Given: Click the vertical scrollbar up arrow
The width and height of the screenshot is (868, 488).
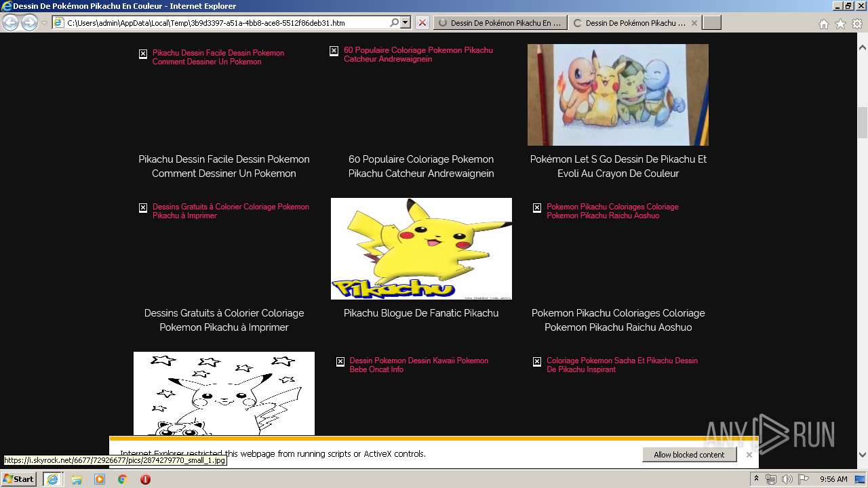Looking at the screenshot, I should click(x=863, y=48).
